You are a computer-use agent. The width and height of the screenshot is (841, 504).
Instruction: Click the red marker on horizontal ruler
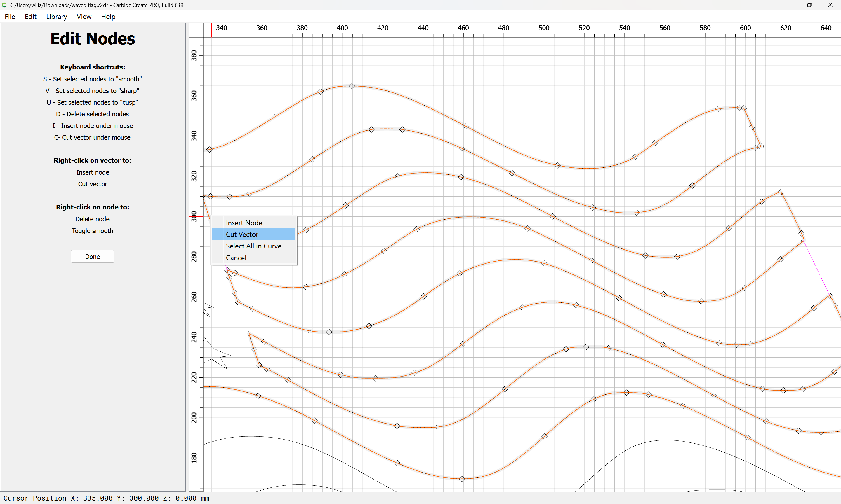[x=211, y=30]
